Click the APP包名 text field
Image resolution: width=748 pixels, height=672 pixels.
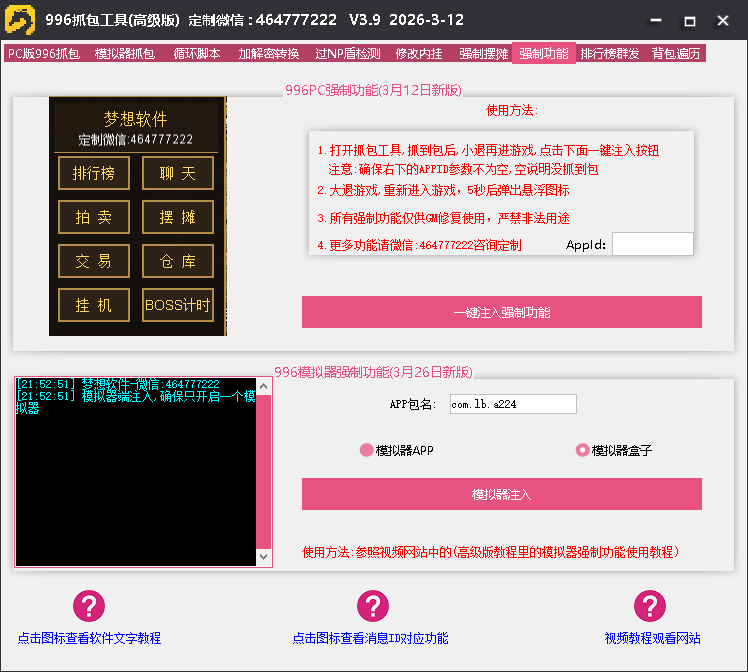click(x=512, y=404)
